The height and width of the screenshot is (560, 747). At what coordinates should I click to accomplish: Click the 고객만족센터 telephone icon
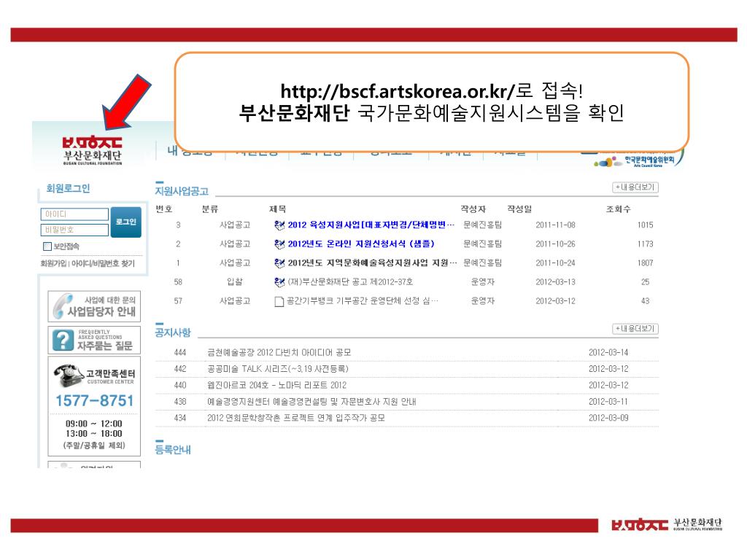(69, 376)
